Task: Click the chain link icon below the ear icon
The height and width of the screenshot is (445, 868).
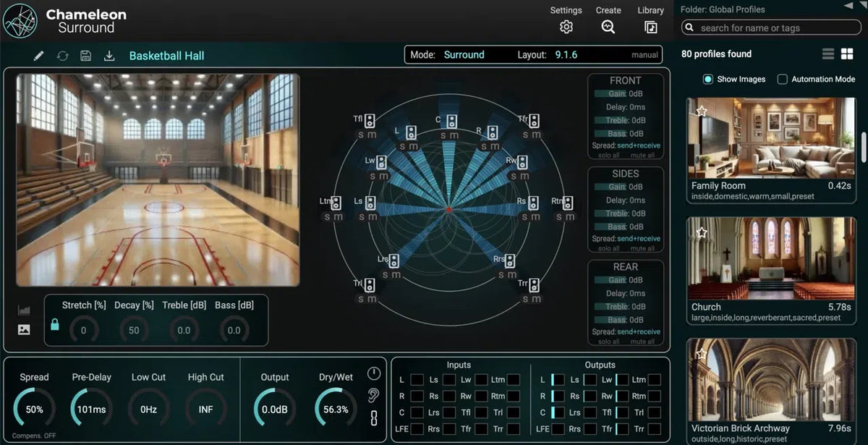Action: [x=375, y=418]
